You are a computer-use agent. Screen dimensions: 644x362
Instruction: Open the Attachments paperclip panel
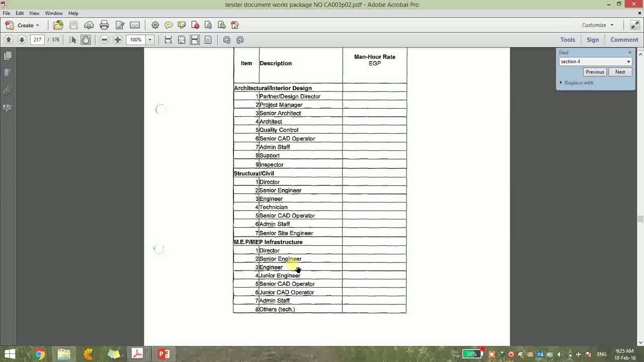[x=8, y=91]
